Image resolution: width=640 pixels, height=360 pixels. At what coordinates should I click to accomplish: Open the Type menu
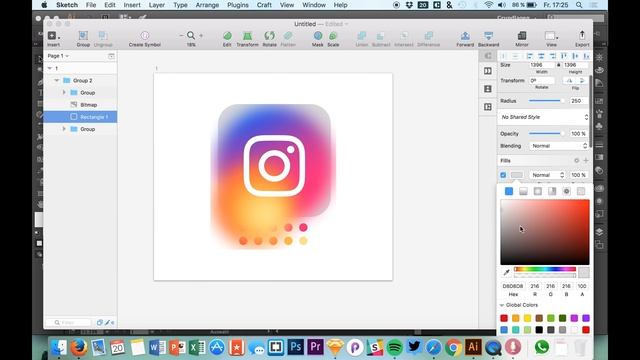tap(180, 5)
